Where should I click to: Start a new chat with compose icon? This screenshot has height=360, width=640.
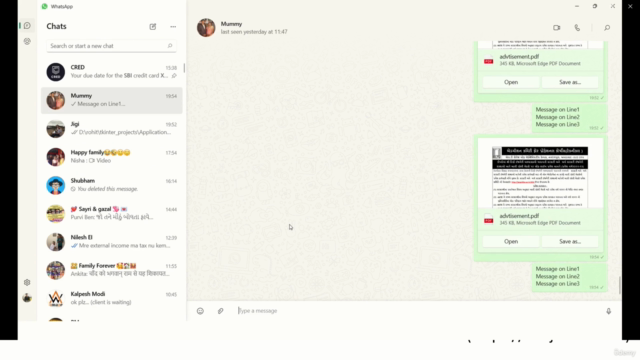153,27
